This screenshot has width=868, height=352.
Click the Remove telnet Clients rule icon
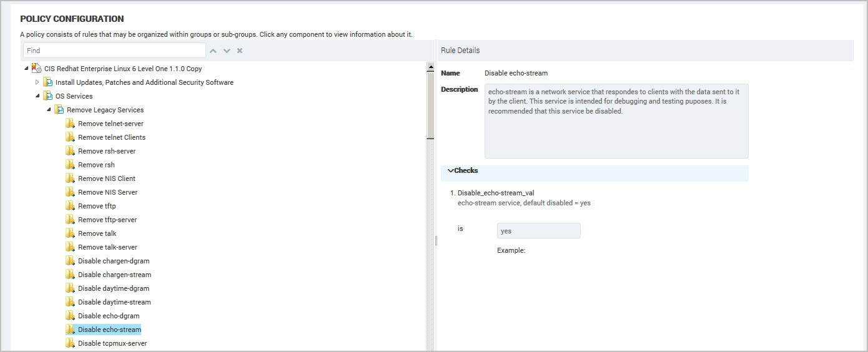click(x=71, y=137)
